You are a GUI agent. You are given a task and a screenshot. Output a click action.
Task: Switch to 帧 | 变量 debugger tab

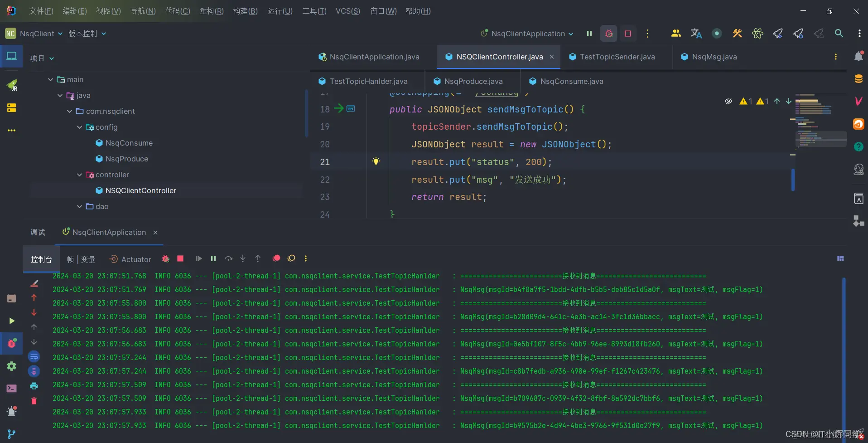point(81,259)
